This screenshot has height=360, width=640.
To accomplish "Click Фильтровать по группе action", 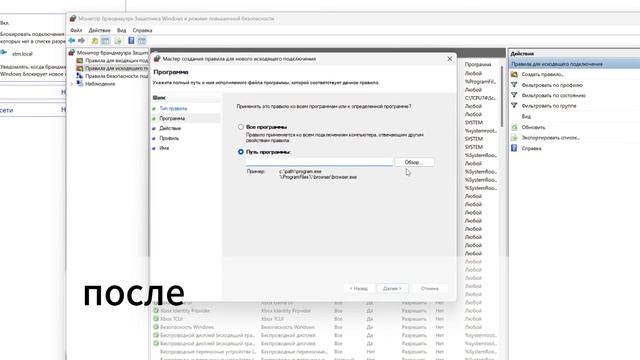I will coord(544,106).
